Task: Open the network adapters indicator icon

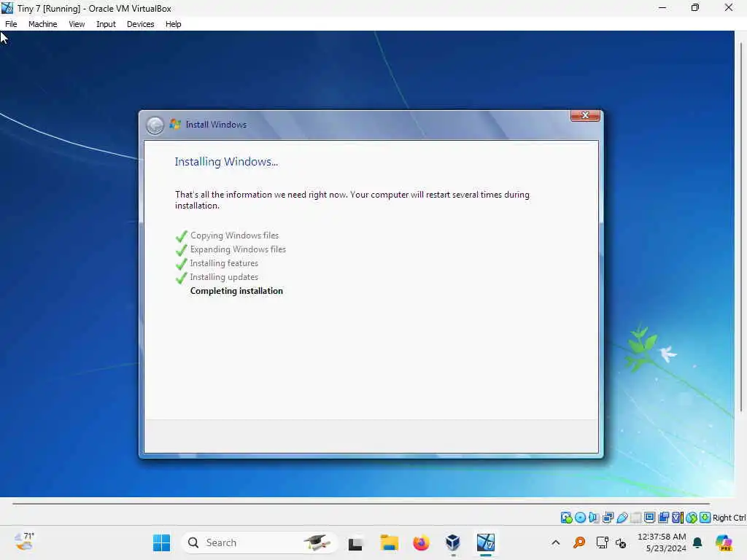Action: (608, 518)
